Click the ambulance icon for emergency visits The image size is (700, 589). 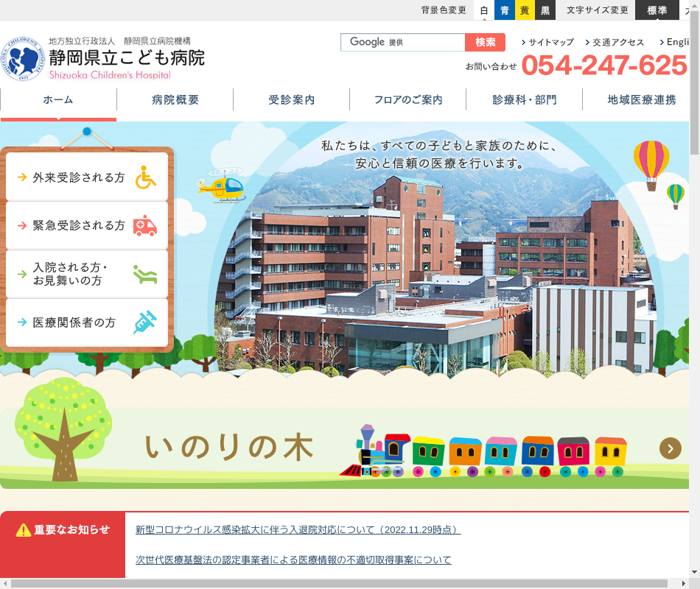click(x=145, y=225)
